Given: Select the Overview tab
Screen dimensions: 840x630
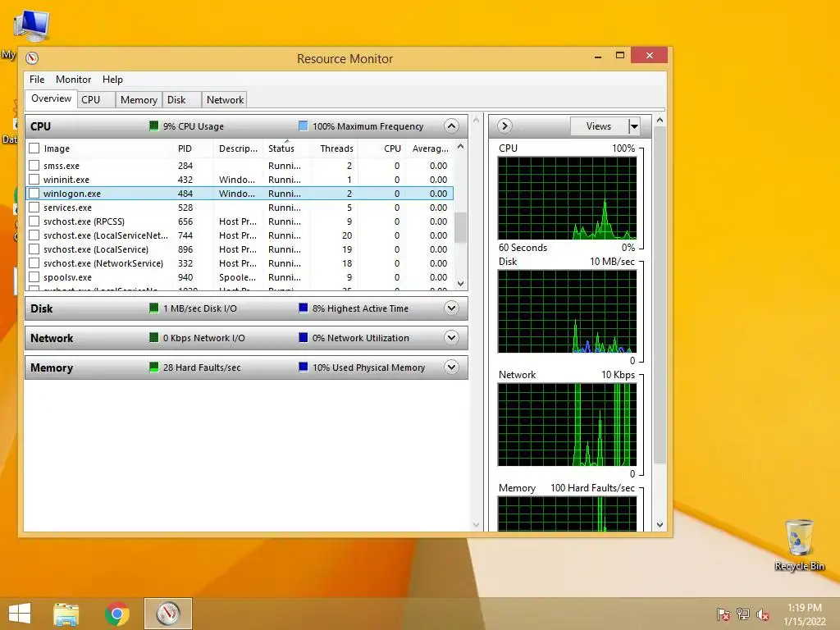Looking at the screenshot, I should 51,98.
